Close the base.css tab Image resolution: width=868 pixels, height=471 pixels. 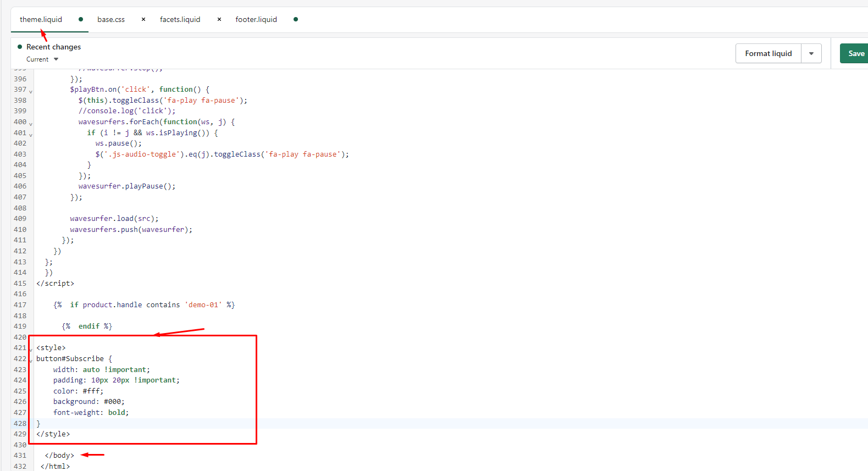point(143,19)
